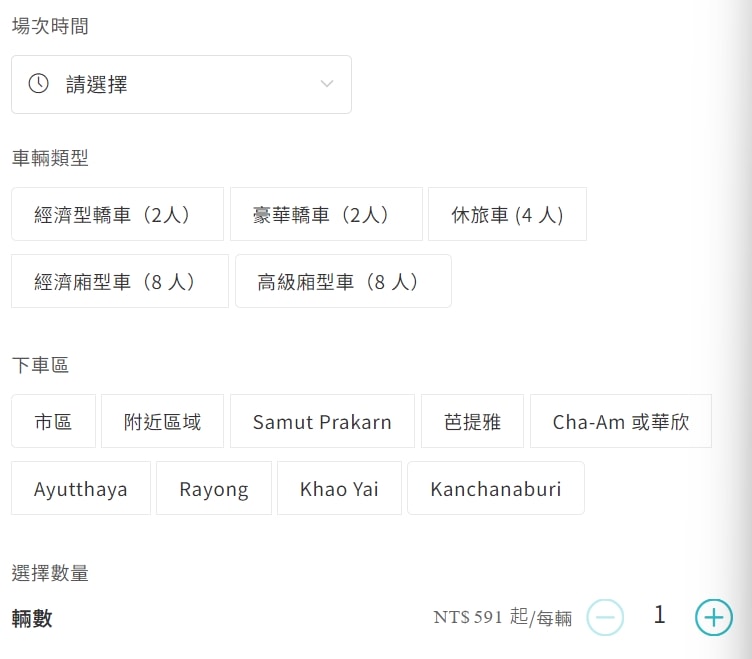Expand the 請選擇 dropdown chevron
The width and height of the screenshot is (752, 659).
327,83
